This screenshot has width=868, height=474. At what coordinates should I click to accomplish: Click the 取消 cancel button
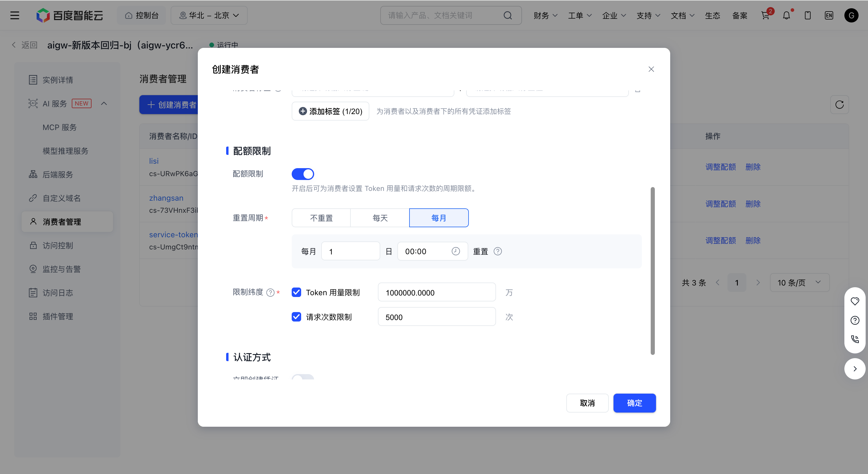[587, 403]
